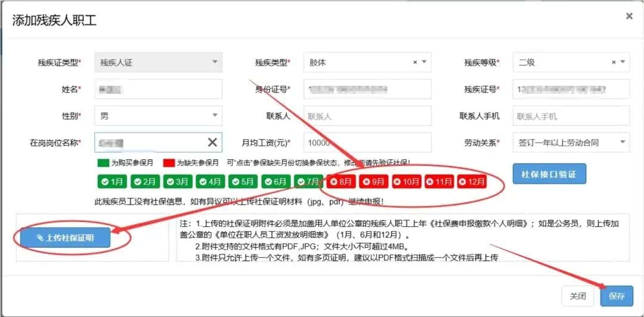Open the 残疾证类型 dropdown
Screen dimensions: 644x317
coord(158,62)
